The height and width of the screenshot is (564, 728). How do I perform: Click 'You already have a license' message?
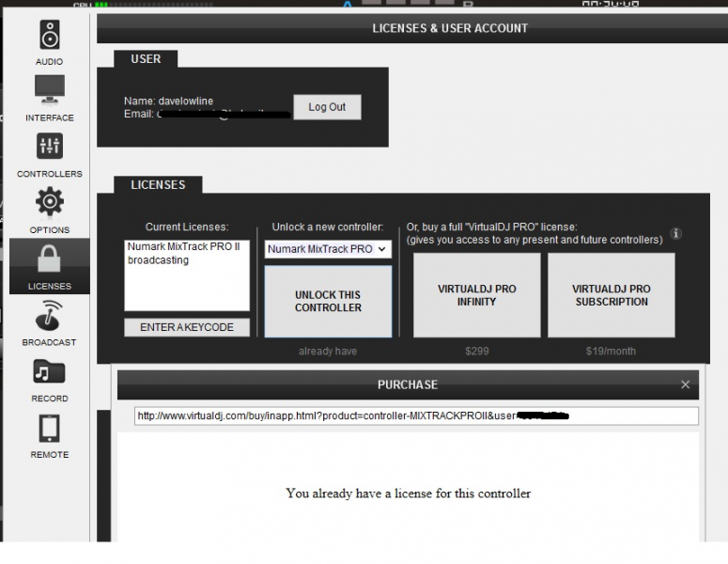(x=408, y=493)
